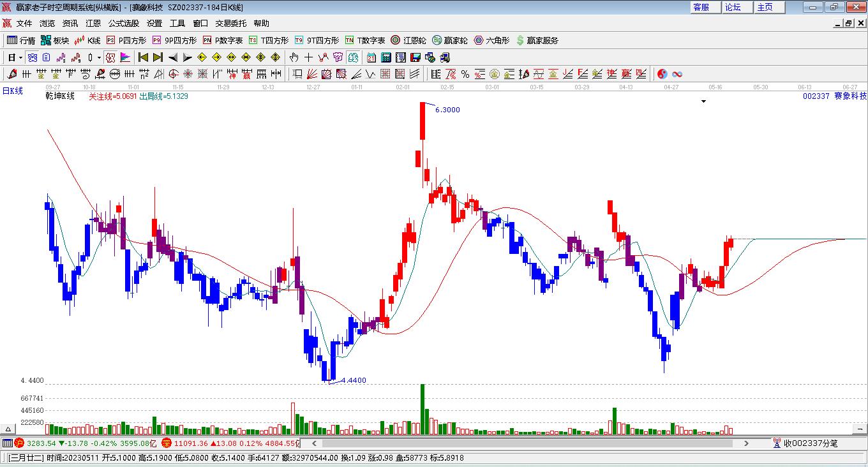Click the yellow diamond left-arrow icon

[202, 57]
